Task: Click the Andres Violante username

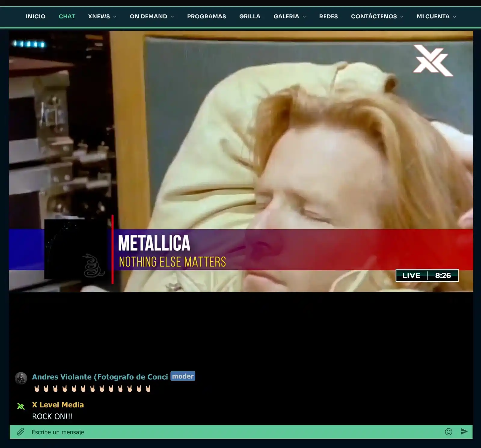Action: point(100,377)
